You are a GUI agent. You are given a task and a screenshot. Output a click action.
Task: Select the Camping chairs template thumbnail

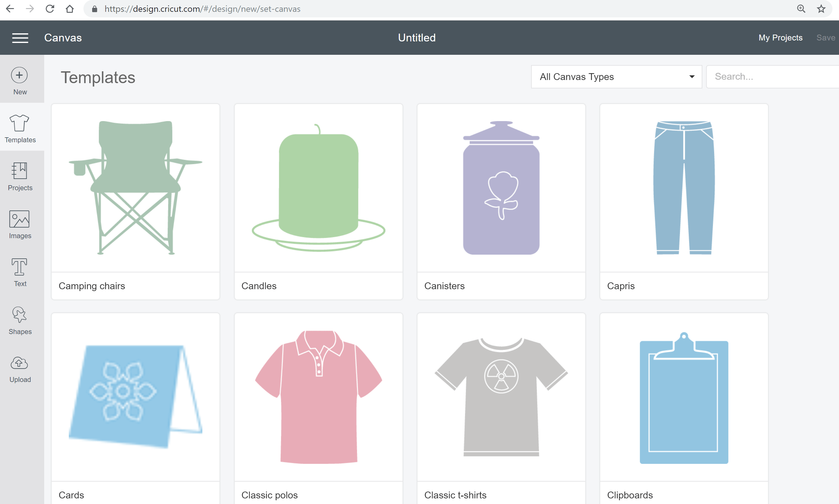coord(135,188)
